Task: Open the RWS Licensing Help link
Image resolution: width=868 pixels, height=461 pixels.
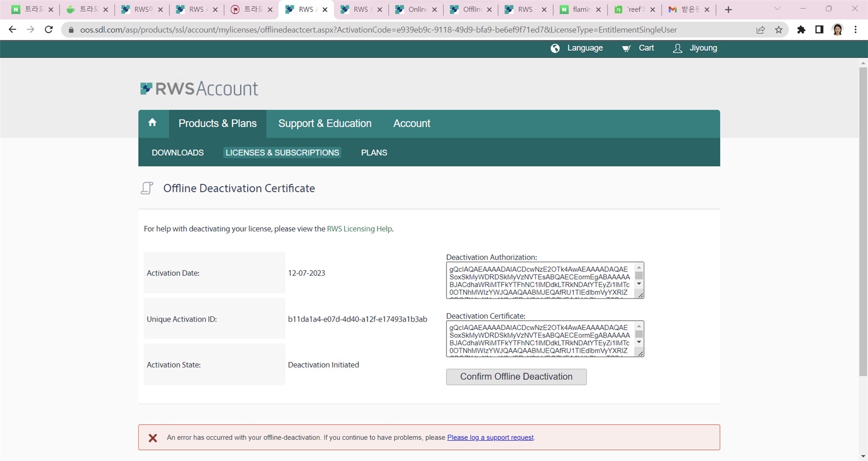Action: point(359,229)
